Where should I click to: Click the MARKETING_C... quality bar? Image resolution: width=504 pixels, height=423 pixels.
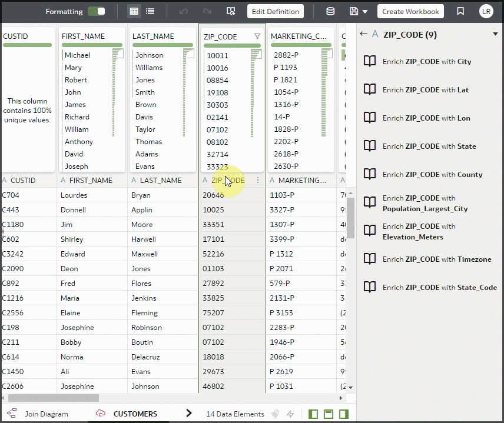[x=301, y=45]
